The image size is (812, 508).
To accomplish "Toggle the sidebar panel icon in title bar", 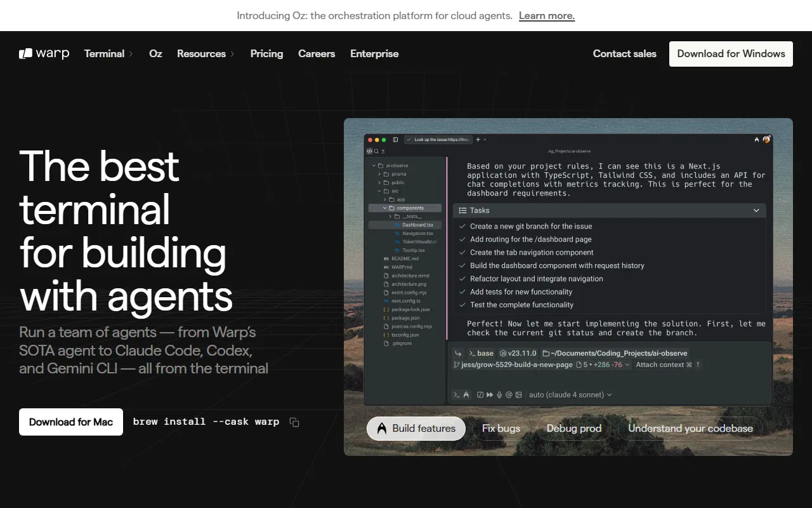I will coord(395,140).
